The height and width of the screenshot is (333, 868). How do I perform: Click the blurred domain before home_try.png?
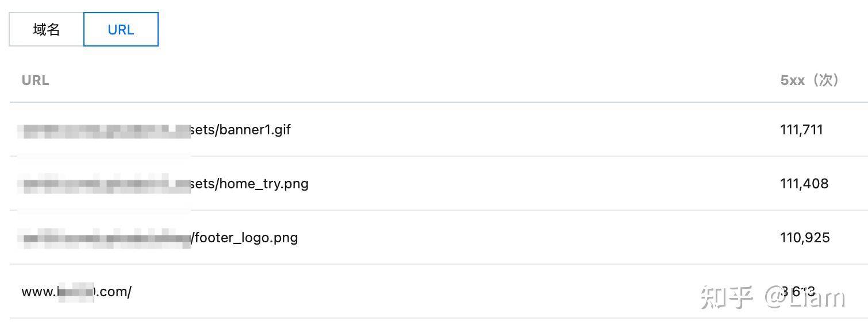105,184
